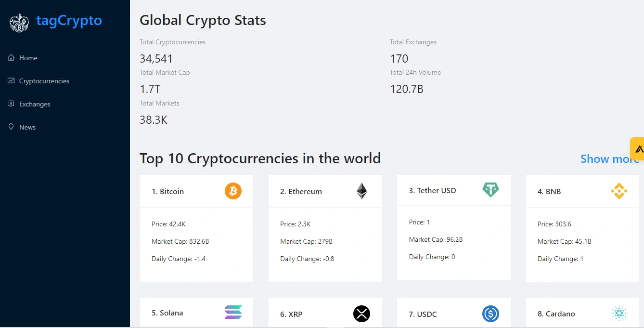The width and height of the screenshot is (644, 328).
Task: Navigate to Exchanges in the sidebar
Action: pos(35,104)
